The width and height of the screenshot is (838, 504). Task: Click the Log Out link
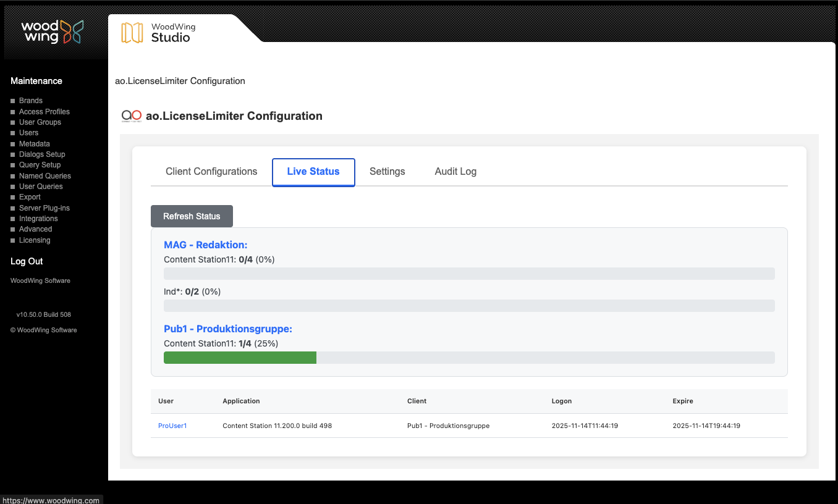point(27,261)
